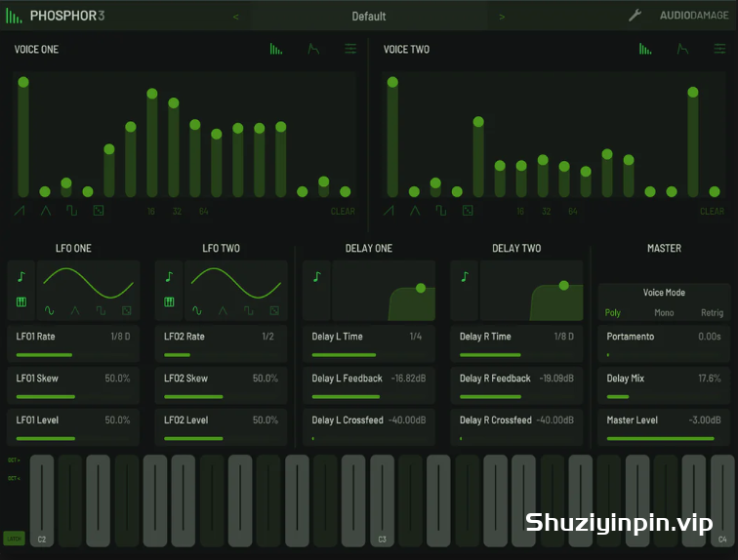
Task: Open Voice One settings sliders view
Action: pyautogui.click(x=350, y=49)
